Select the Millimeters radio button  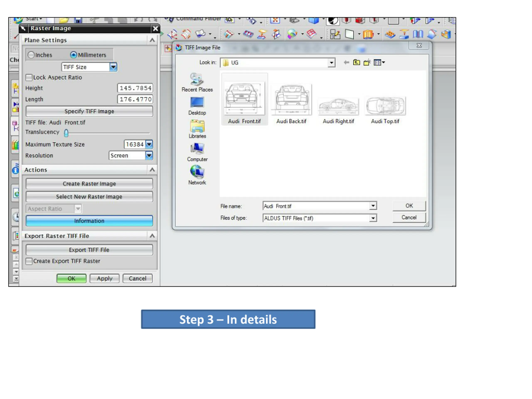(x=73, y=55)
